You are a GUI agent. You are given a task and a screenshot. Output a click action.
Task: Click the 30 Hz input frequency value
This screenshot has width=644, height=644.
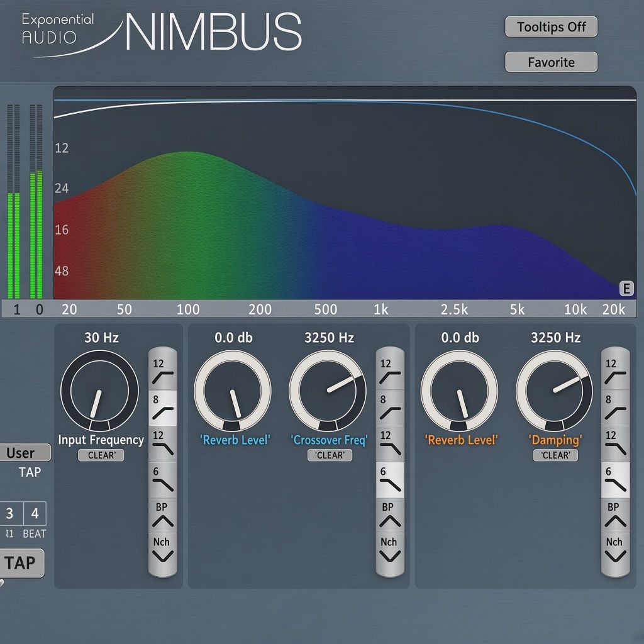coord(101,338)
